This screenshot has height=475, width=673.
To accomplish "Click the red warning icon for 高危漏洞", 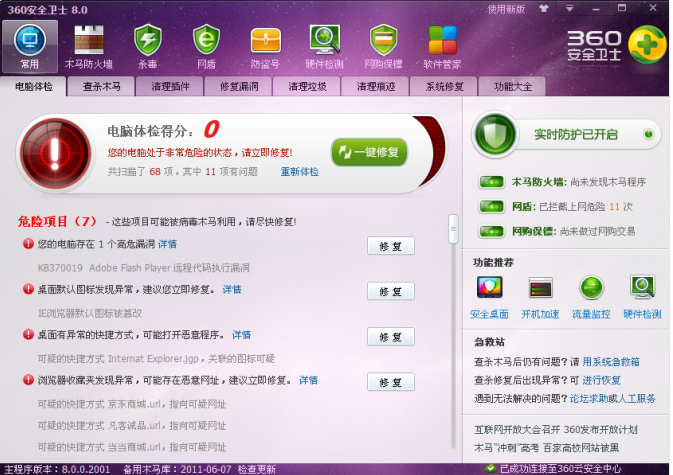I will point(28,244).
